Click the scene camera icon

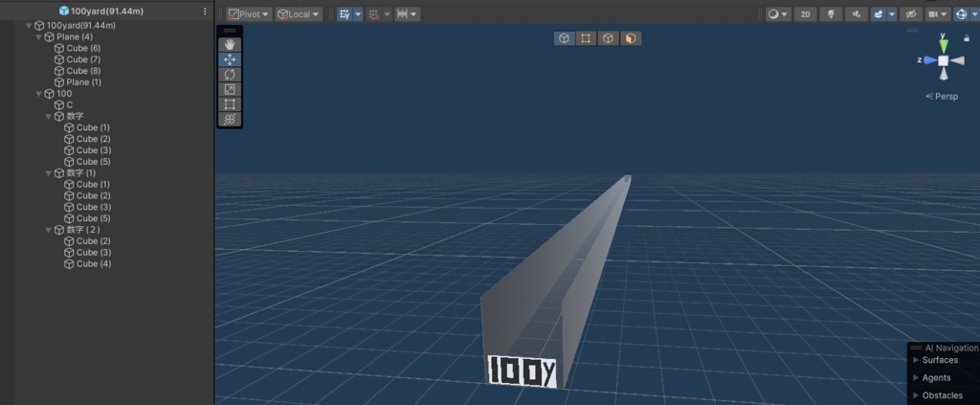pyautogui.click(x=932, y=14)
